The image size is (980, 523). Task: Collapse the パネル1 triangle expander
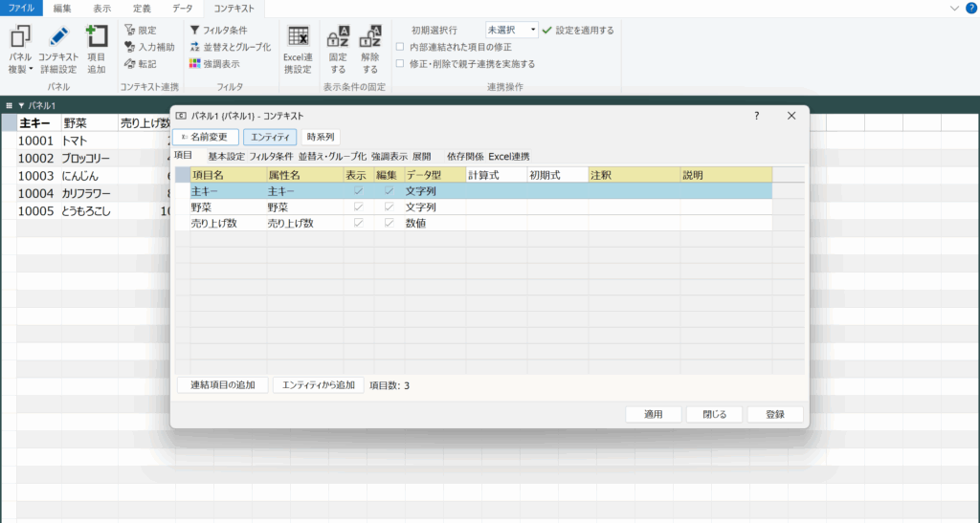point(21,105)
